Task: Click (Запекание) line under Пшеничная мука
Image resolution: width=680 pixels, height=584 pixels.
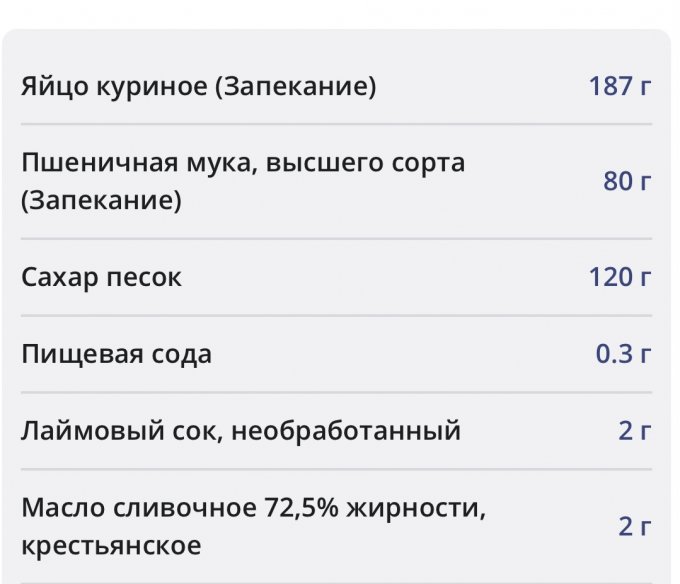Action: (101, 201)
